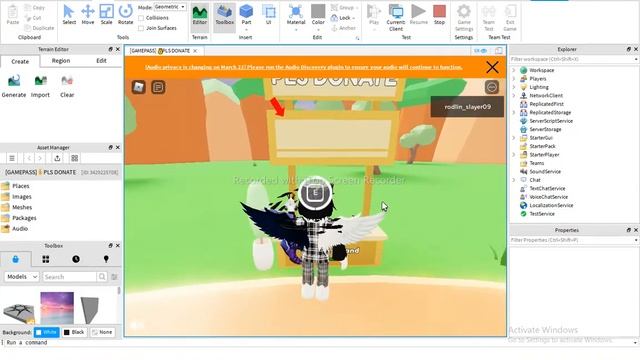Open Toolbox Recent clock tab icon
The image size is (640, 360).
tap(76, 259)
